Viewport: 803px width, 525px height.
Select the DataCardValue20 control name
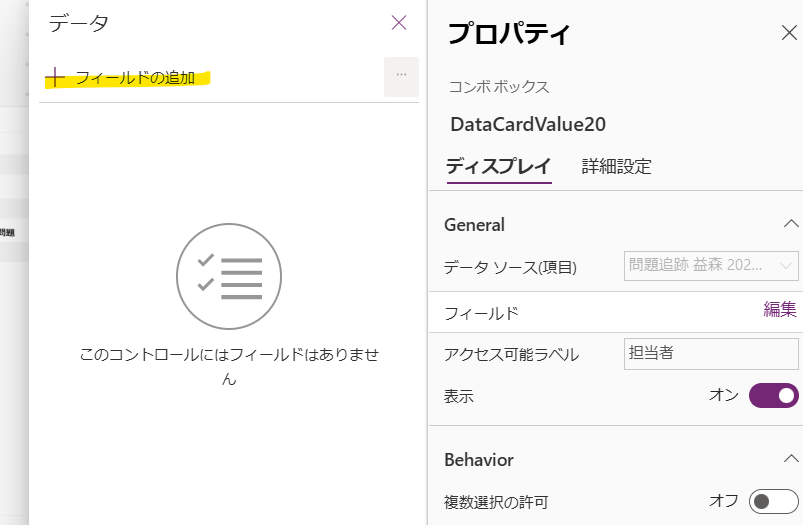coord(528,124)
